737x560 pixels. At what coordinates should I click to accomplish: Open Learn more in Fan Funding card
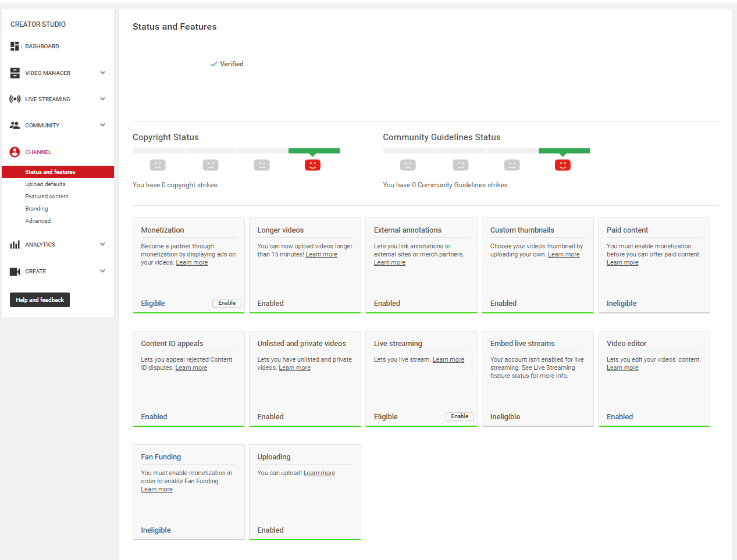pos(157,490)
